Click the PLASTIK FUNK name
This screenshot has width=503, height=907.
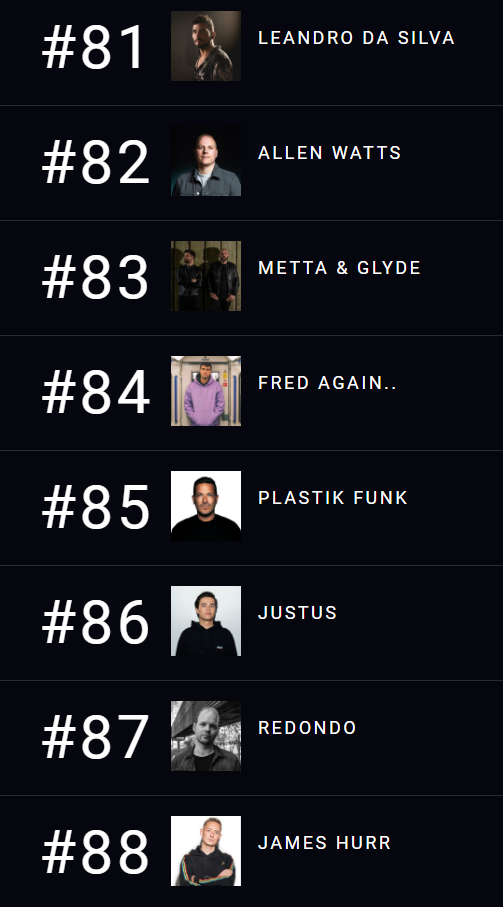(x=333, y=498)
